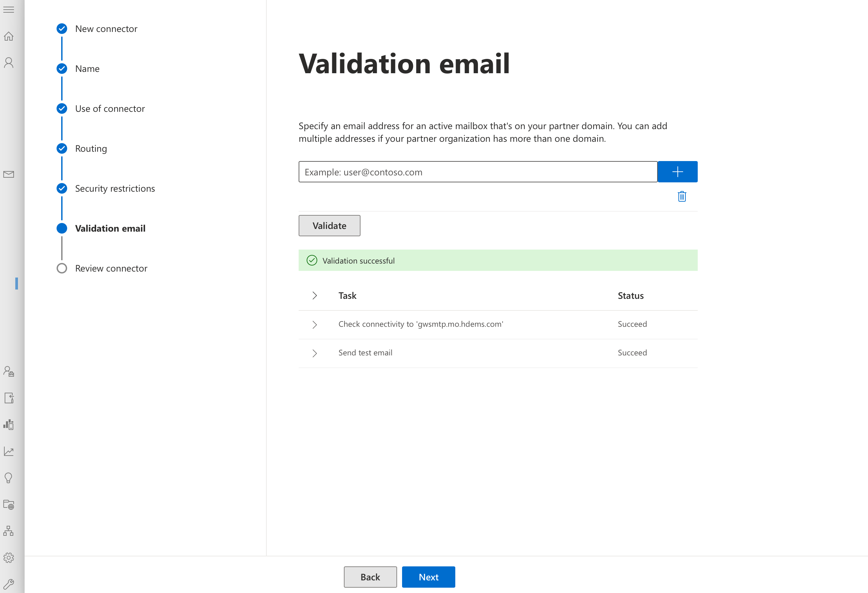Open the hamburger navigation menu

coord(9,10)
